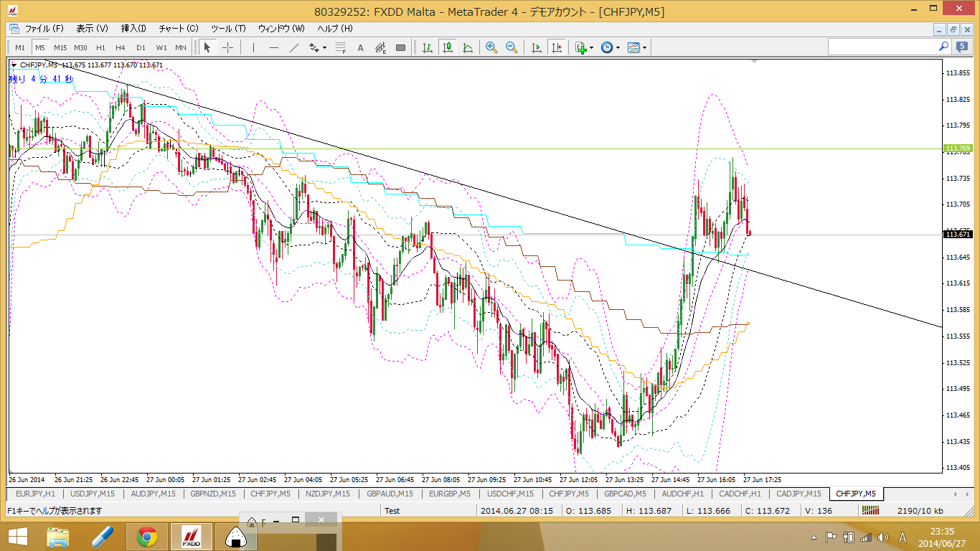Open the ツール (T) menu
980x551 pixels.
pos(228,29)
